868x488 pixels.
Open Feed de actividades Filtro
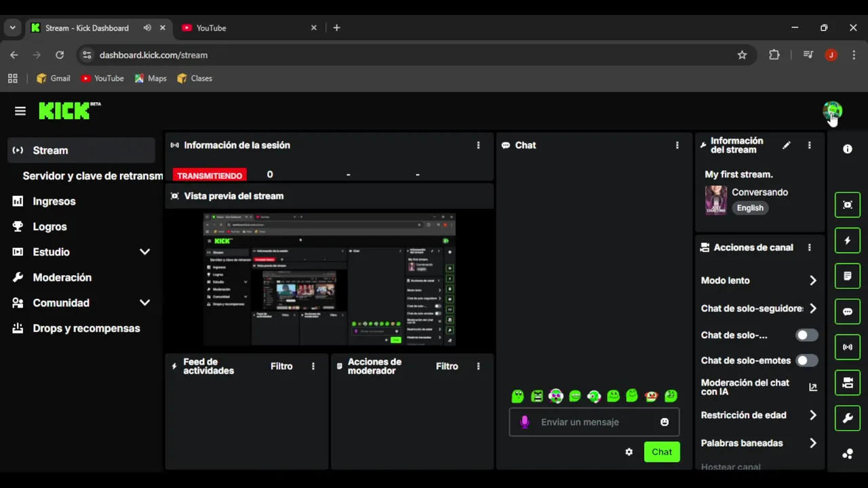pos(281,366)
